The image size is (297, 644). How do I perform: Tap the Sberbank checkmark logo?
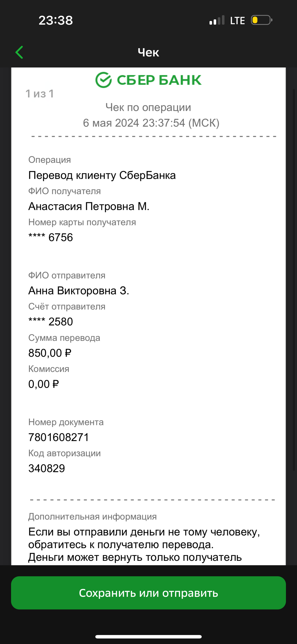103,80
